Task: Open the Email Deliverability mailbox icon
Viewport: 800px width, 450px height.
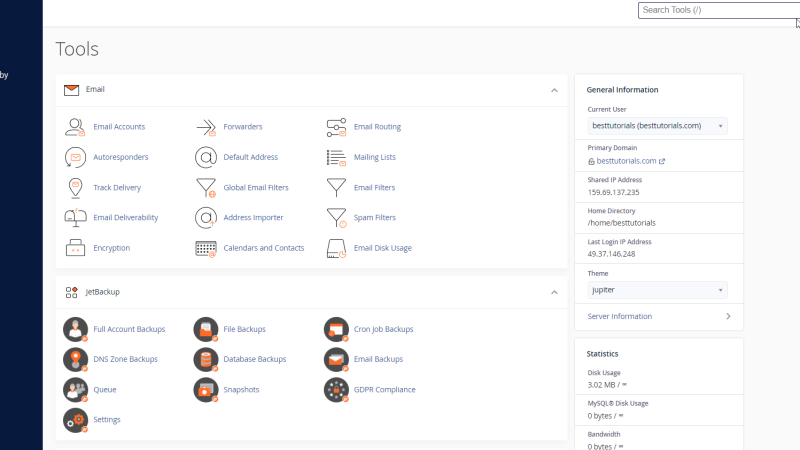Action: (x=75, y=218)
